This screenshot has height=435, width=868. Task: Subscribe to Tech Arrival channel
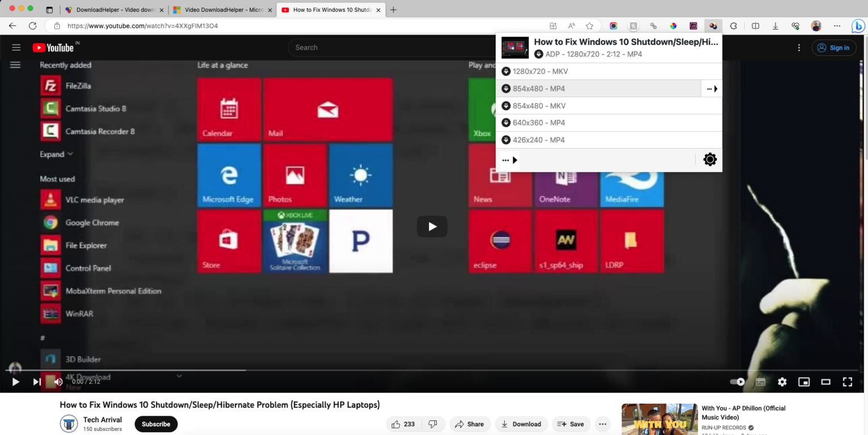(x=155, y=424)
